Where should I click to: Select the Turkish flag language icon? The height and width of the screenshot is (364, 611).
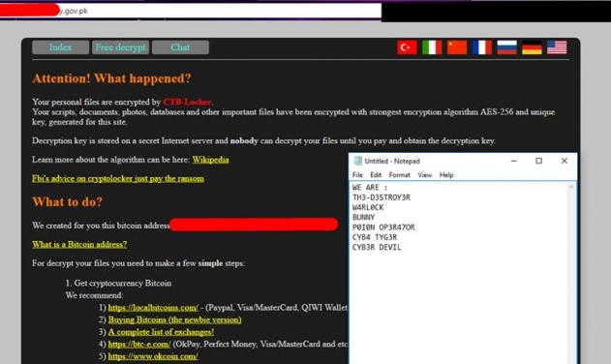click(x=408, y=47)
